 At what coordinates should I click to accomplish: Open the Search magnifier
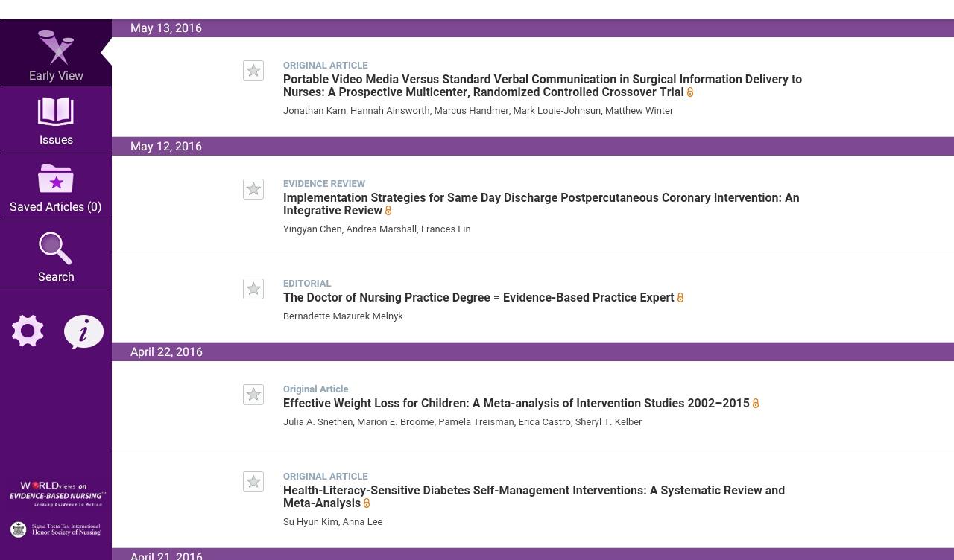coord(56,249)
